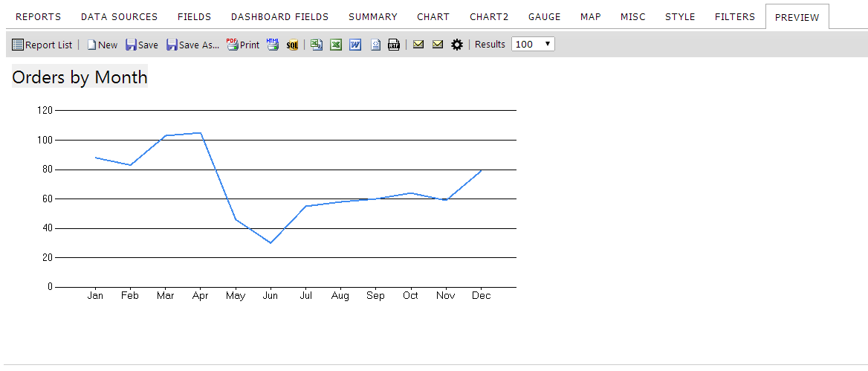868x371 pixels.
Task: Click the Orders by Month title
Action: 80,77
